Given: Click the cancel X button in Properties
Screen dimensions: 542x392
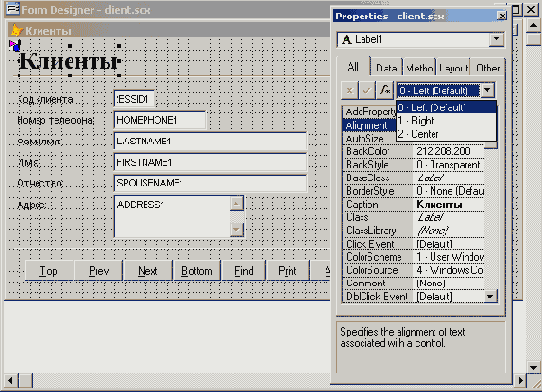Looking at the screenshot, I should pos(349,91).
